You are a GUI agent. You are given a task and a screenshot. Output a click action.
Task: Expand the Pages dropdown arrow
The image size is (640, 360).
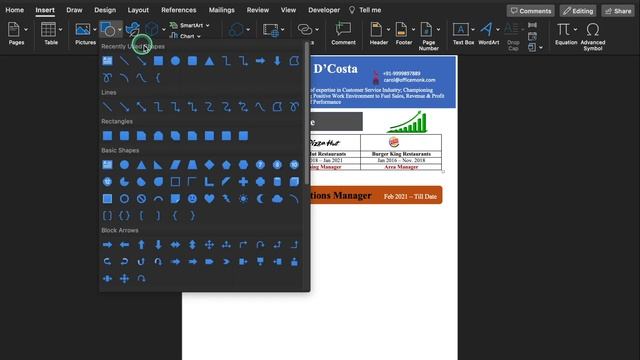[x=26, y=29]
